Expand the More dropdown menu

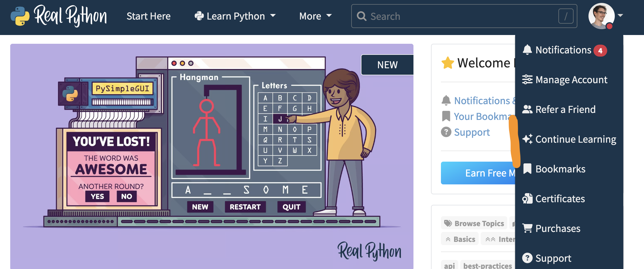316,16
